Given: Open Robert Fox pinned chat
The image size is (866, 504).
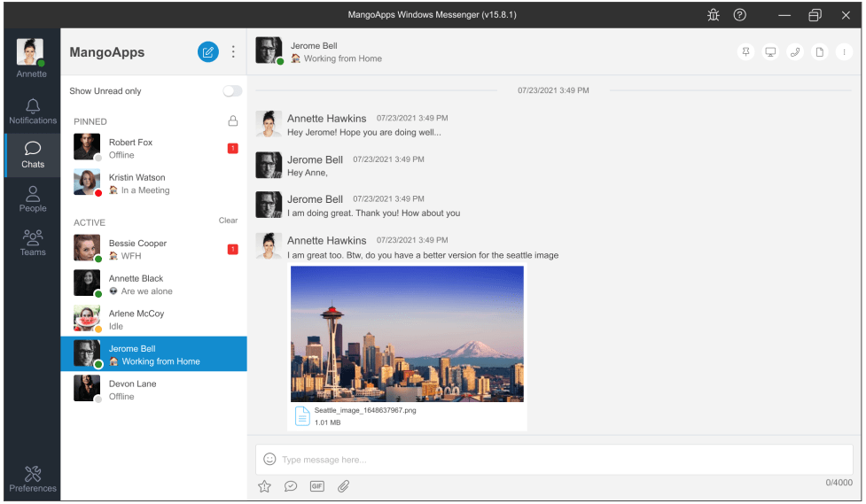Looking at the screenshot, I should click(x=154, y=148).
